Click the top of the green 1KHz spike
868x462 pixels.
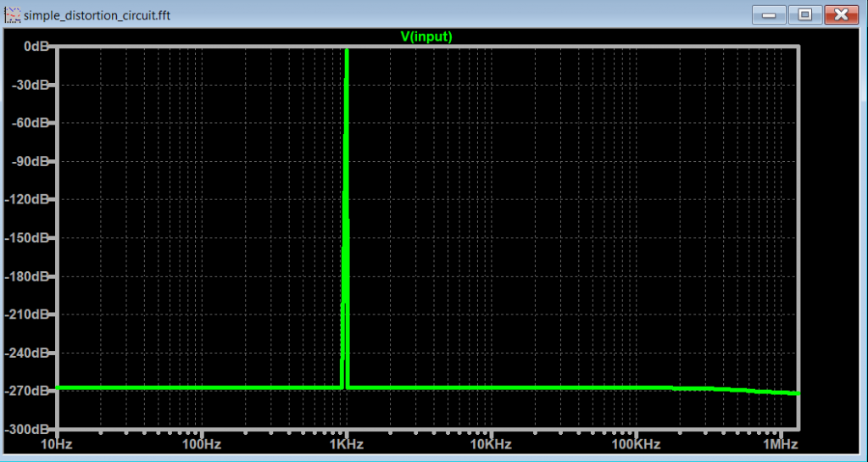[x=347, y=53]
